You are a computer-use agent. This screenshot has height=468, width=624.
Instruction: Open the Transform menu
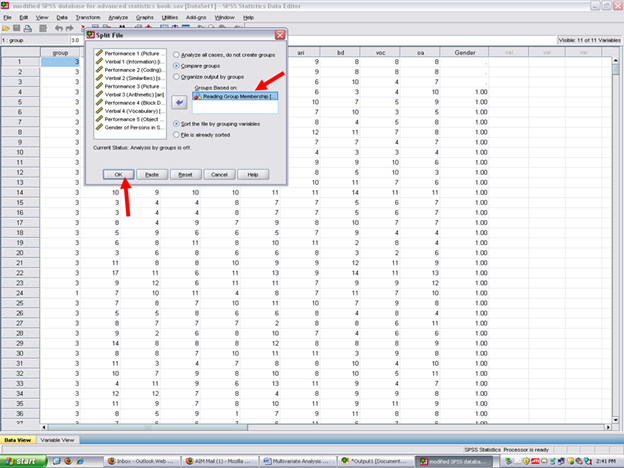[x=87, y=17]
